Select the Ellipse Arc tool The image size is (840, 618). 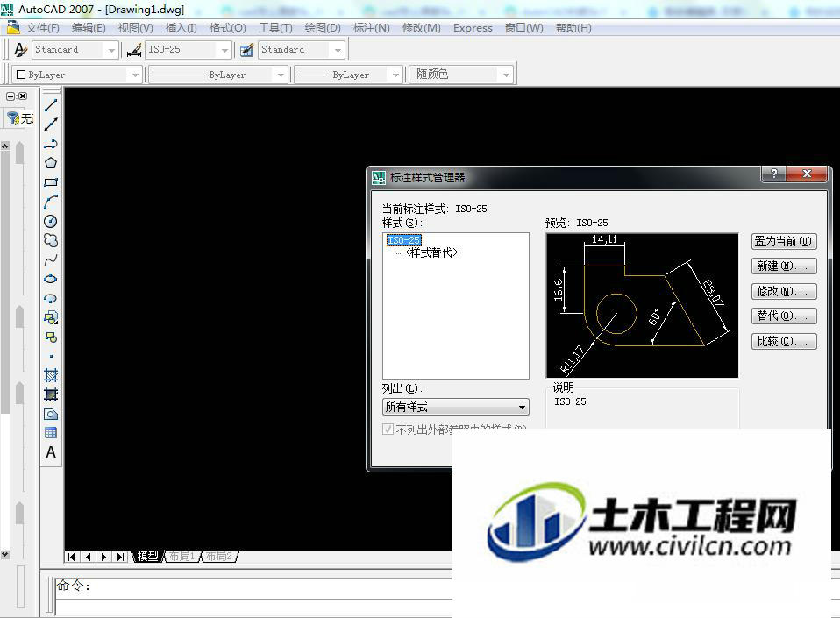point(51,298)
